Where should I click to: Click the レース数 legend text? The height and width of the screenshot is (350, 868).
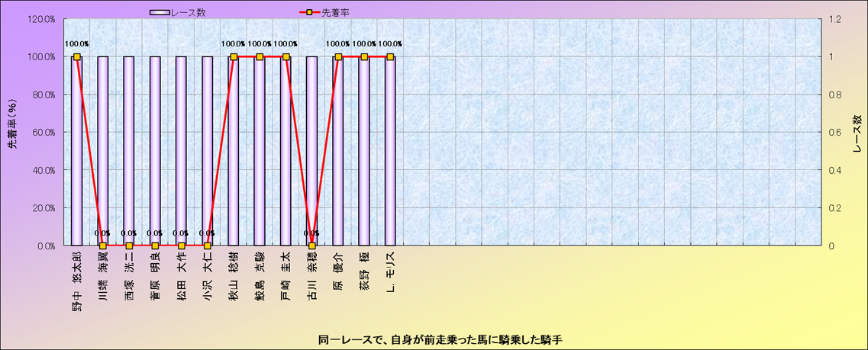click(x=189, y=12)
